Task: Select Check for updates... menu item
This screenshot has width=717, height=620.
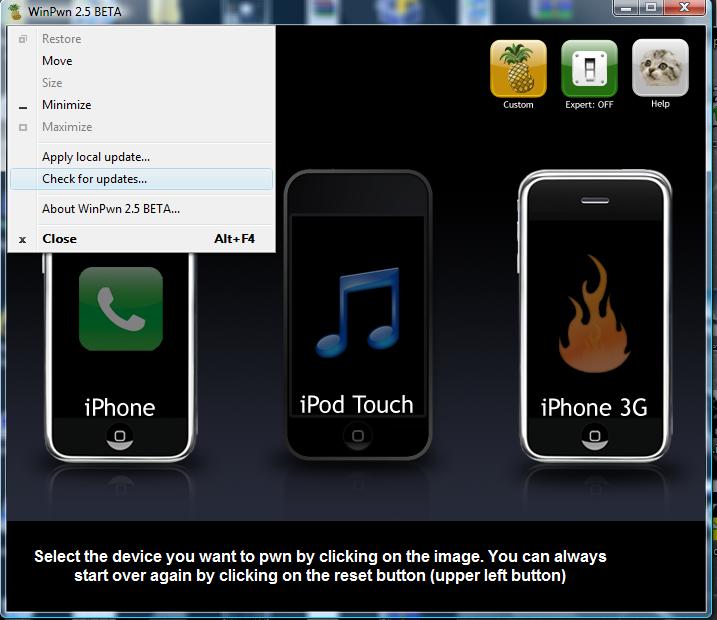Action: coord(94,179)
